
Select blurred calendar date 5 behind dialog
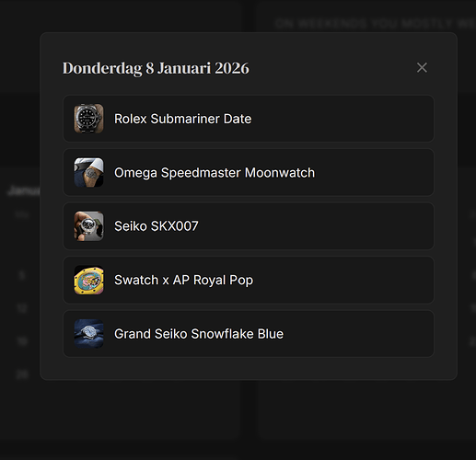21,275
